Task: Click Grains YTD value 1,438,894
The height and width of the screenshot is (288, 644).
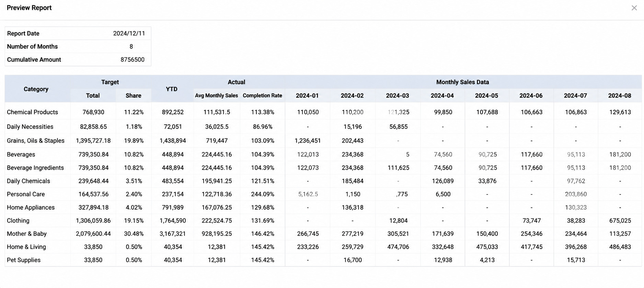Action: click(x=173, y=141)
